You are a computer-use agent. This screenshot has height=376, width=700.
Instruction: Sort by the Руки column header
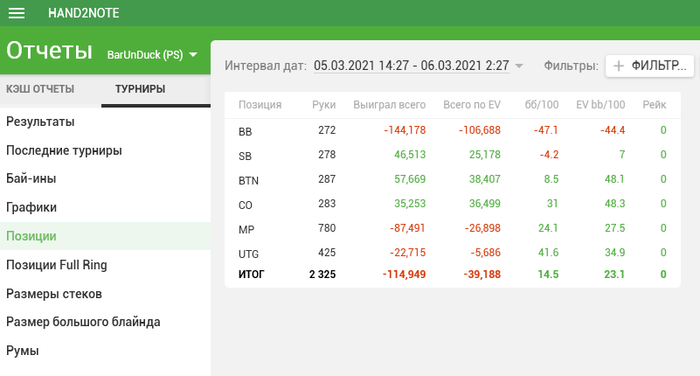click(x=324, y=105)
